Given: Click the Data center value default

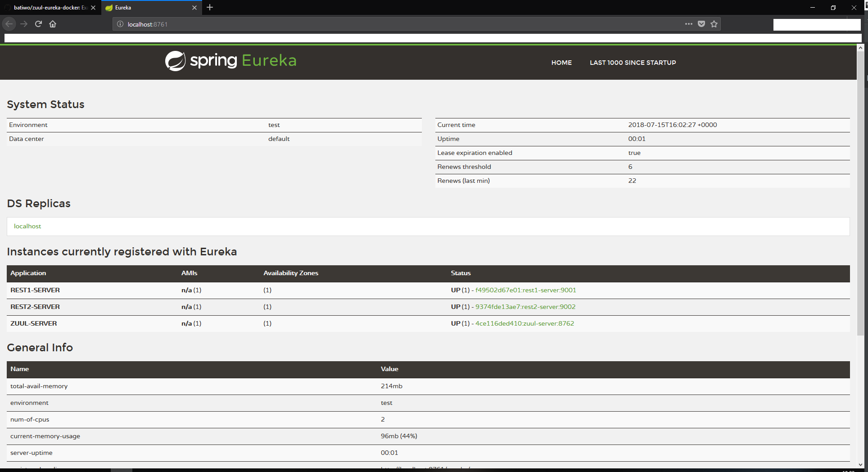Looking at the screenshot, I should (x=279, y=139).
